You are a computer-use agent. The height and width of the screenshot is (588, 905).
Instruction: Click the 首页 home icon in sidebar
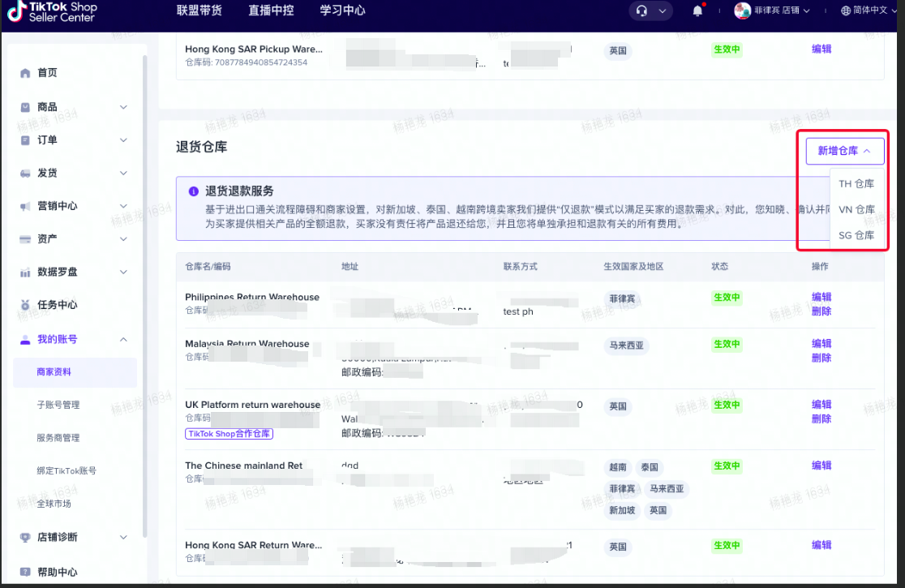pos(25,73)
